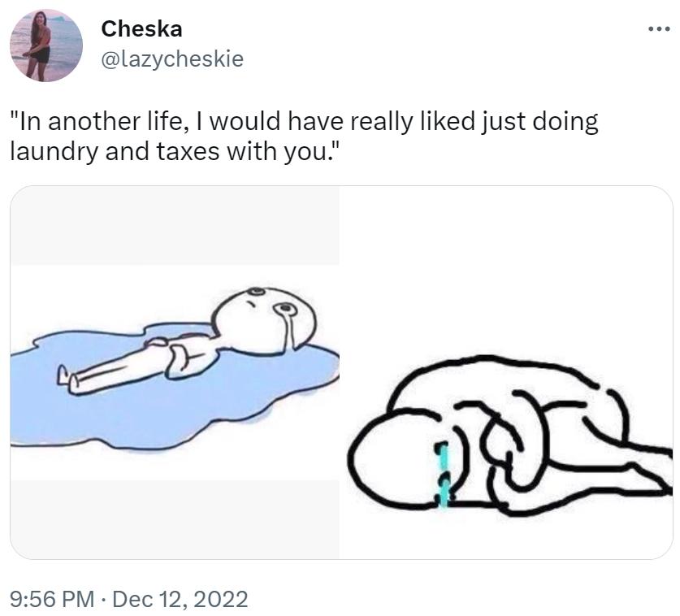Open profile via the Cheska display name
The image size is (680, 616).
click(141, 28)
